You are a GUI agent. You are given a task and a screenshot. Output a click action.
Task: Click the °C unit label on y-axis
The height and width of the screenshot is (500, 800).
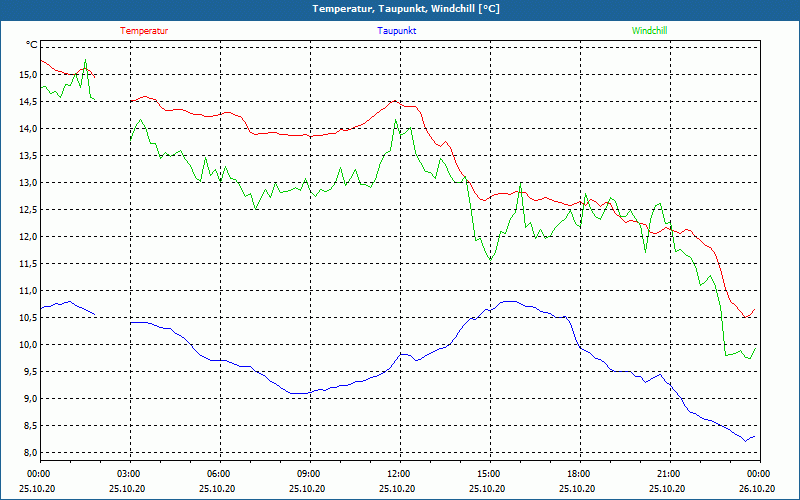point(31,45)
